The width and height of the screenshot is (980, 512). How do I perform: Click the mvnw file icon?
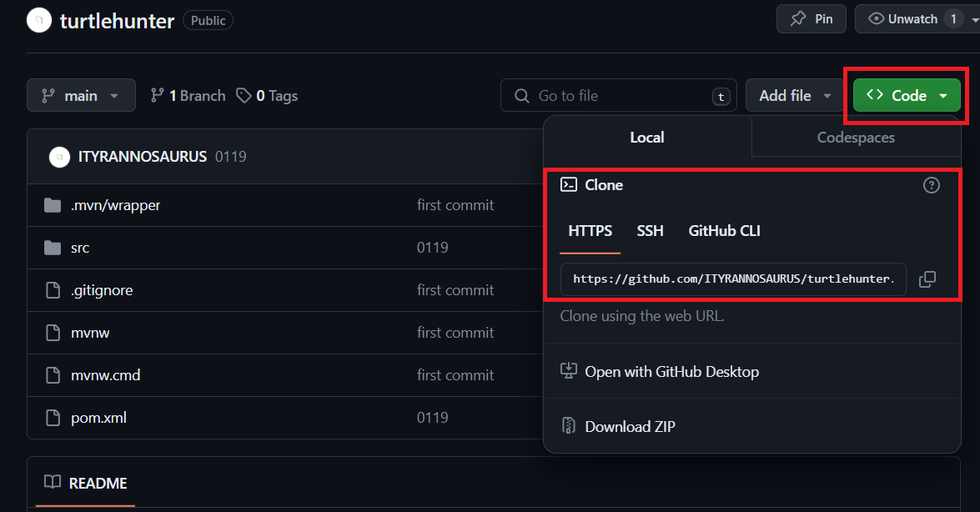[x=53, y=333]
